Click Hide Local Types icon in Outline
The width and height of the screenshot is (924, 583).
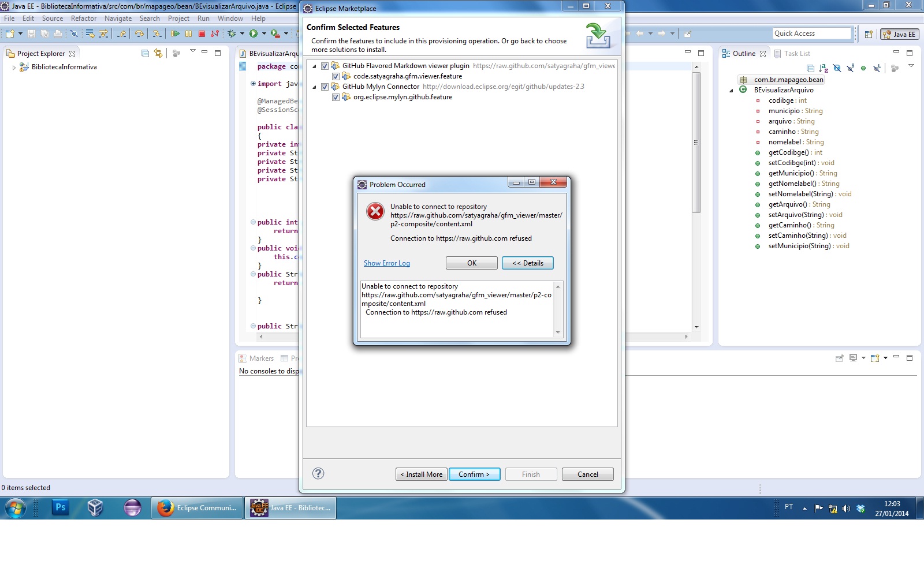click(877, 68)
